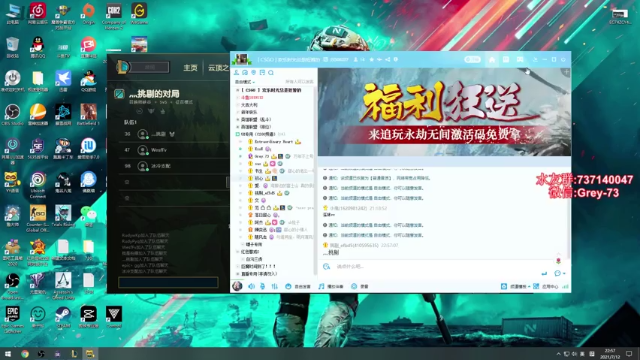
Task: Open the Recycle Bin desktop icon
Action: click(12, 47)
